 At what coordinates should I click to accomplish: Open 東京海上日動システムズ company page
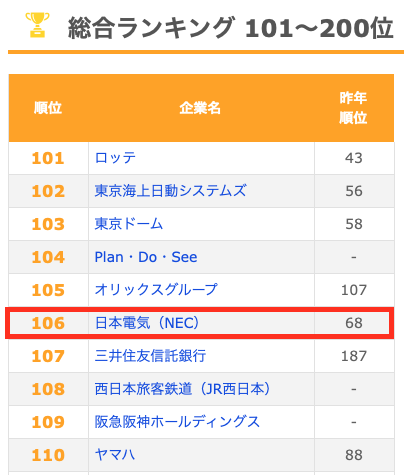click(x=171, y=191)
